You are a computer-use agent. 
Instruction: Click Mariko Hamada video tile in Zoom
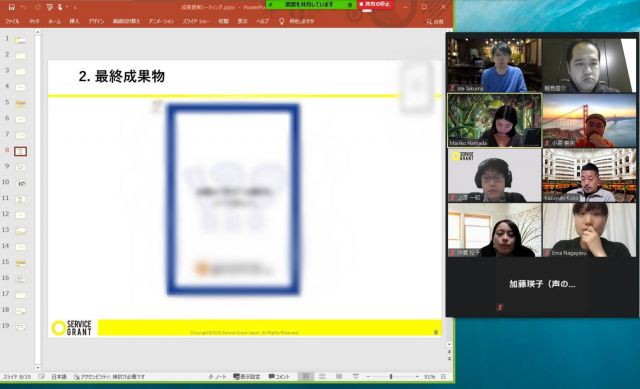pos(494,120)
